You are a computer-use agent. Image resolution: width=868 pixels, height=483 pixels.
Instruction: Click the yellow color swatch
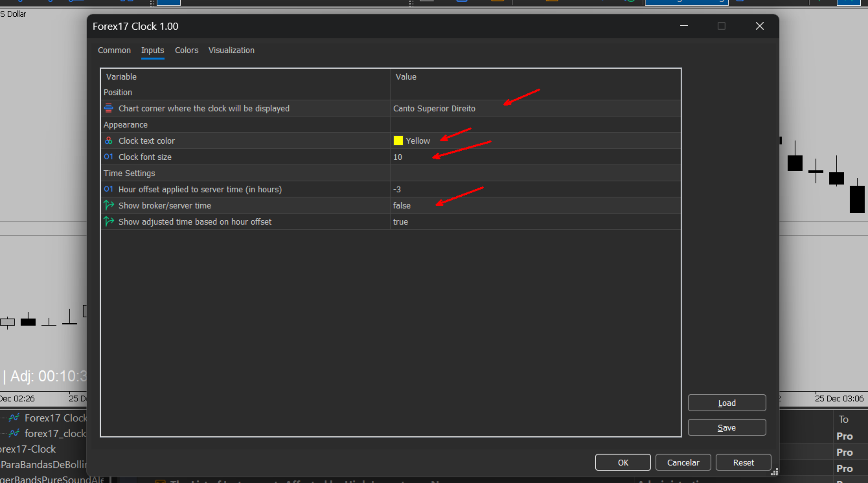pyautogui.click(x=398, y=140)
